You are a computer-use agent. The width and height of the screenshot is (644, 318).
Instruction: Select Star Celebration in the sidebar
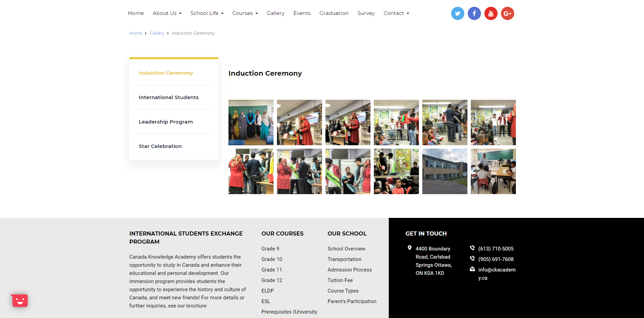tap(160, 146)
